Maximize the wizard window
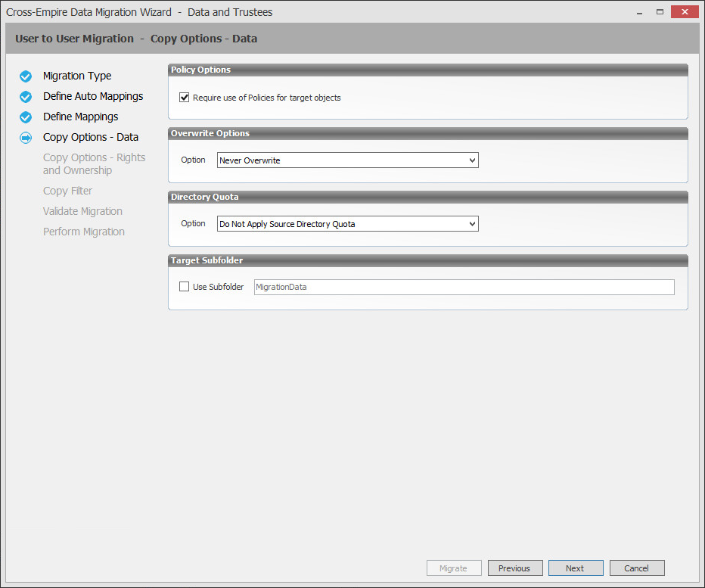The height and width of the screenshot is (588, 705). tap(660, 12)
